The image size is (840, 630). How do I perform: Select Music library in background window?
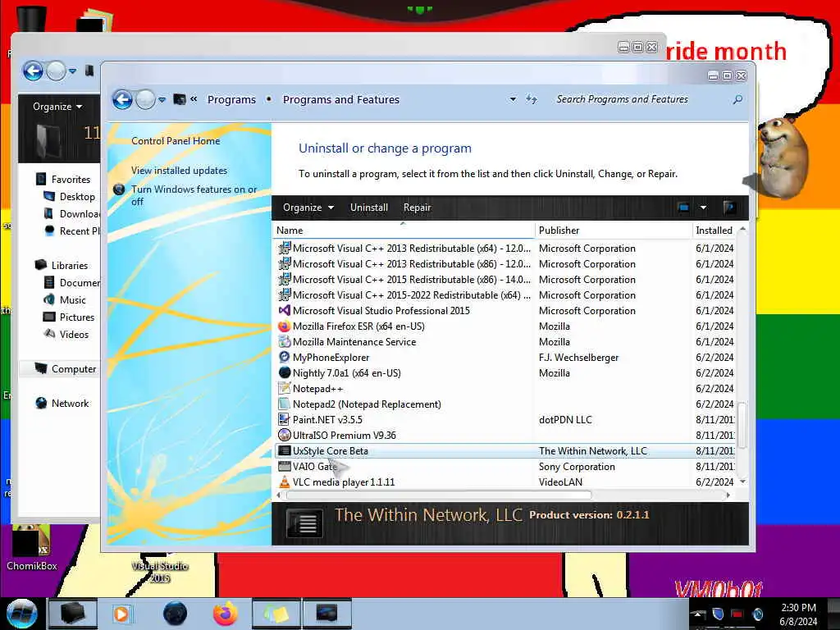[x=65, y=300]
